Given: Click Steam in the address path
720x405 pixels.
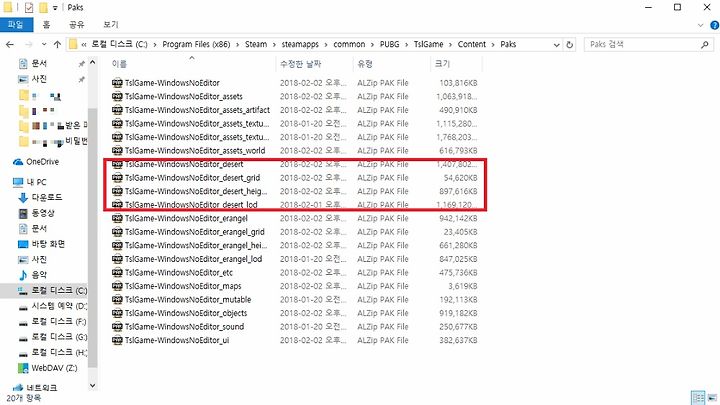Looking at the screenshot, I should 256,45.
